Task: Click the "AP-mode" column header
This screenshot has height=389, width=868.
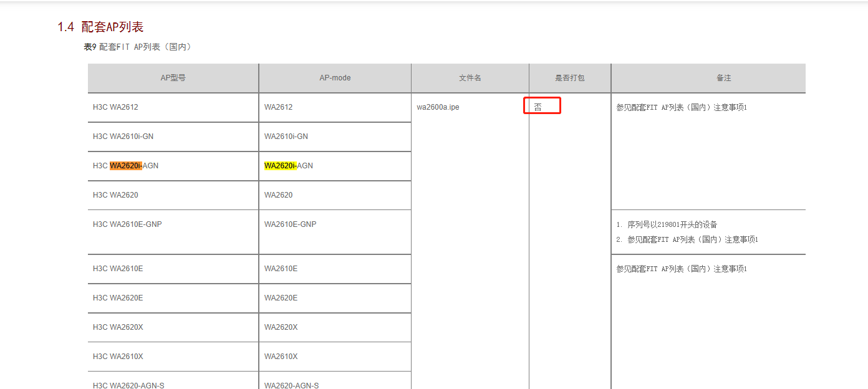Action: point(335,78)
